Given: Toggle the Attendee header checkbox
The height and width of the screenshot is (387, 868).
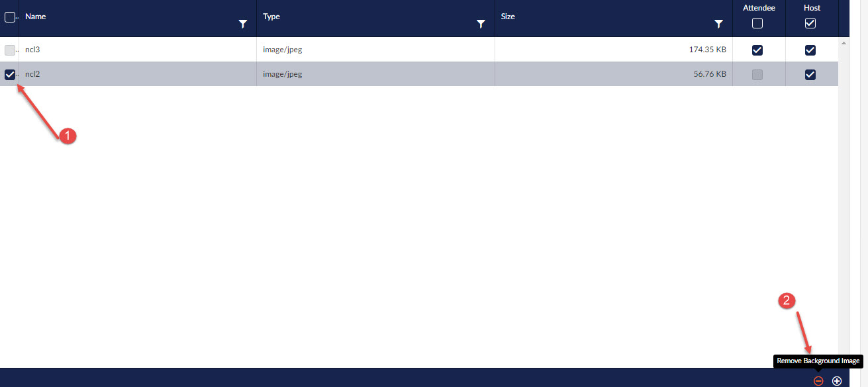Looking at the screenshot, I should [757, 24].
